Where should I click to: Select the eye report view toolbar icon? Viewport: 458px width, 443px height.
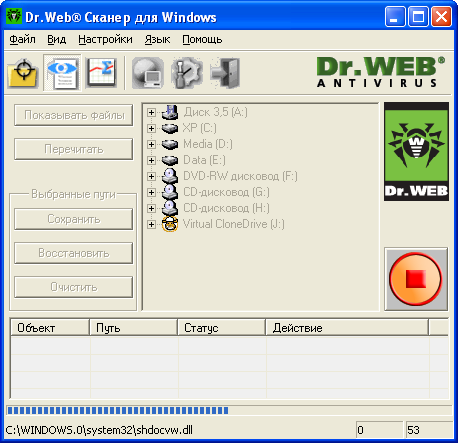pos(62,73)
